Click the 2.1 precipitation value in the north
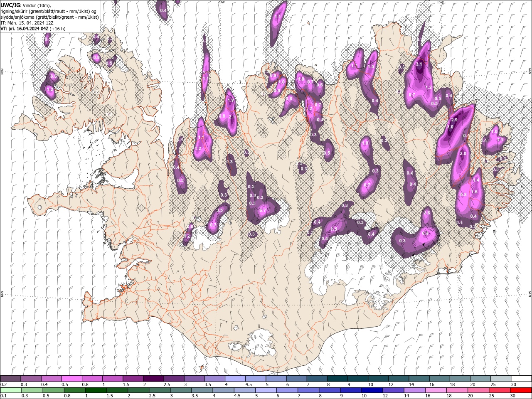 [x=232, y=117]
